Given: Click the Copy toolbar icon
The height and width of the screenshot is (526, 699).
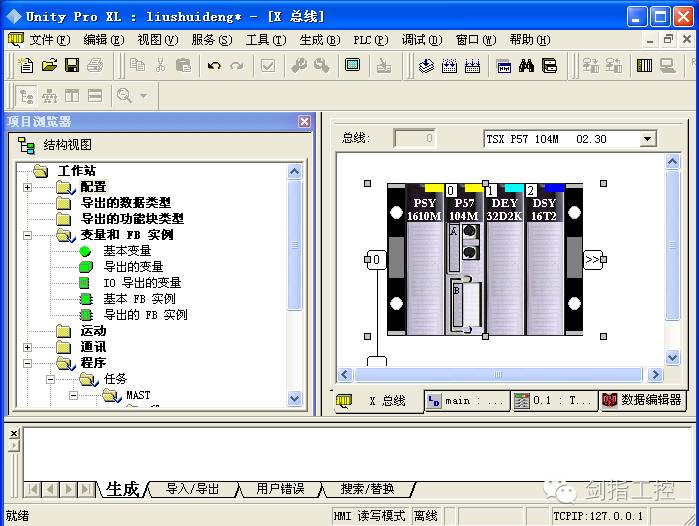Looking at the screenshot, I should click(x=137, y=66).
